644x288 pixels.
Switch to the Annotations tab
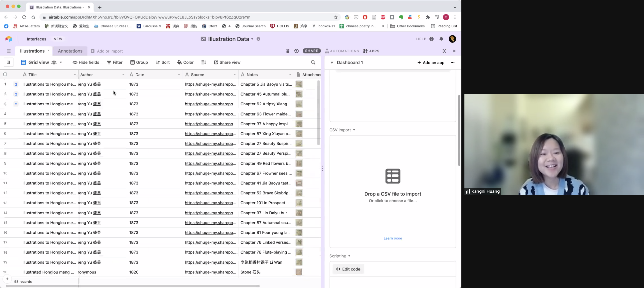coord(70,51)
